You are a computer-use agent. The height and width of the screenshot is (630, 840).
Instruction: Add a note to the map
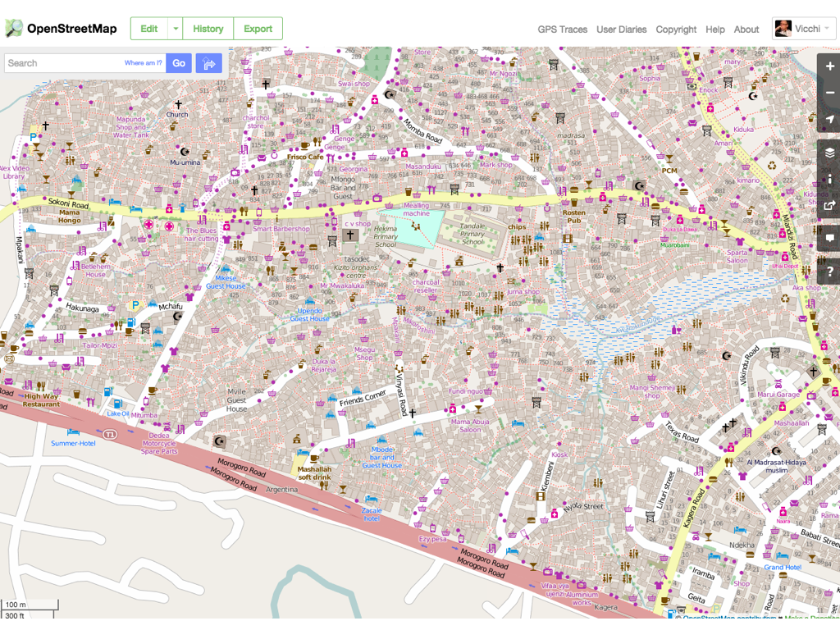click(830, 238)
